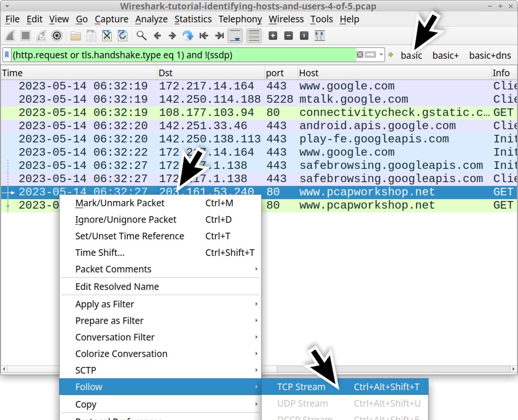
Task: Stop the running capture
Action: [x=26, y=35]
